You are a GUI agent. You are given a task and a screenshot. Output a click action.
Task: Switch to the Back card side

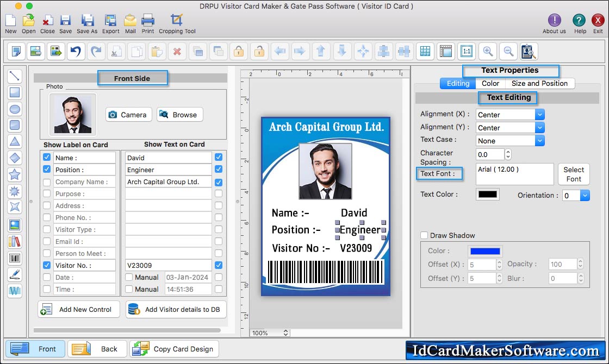click(x=97, y=349)
